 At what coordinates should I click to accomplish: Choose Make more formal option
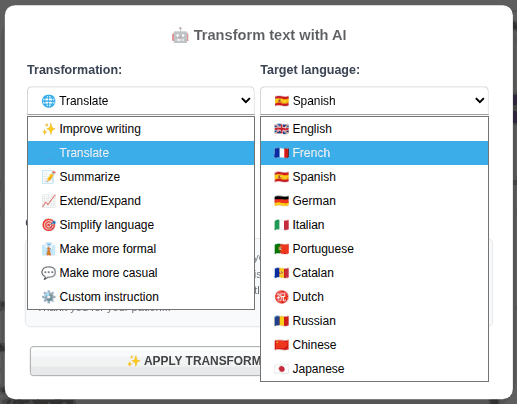(141, 249)
